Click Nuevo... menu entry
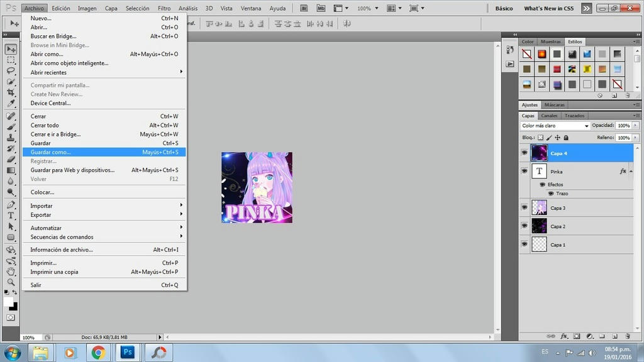The height and width of the screenshot is (362, 644). pos(104,18)
